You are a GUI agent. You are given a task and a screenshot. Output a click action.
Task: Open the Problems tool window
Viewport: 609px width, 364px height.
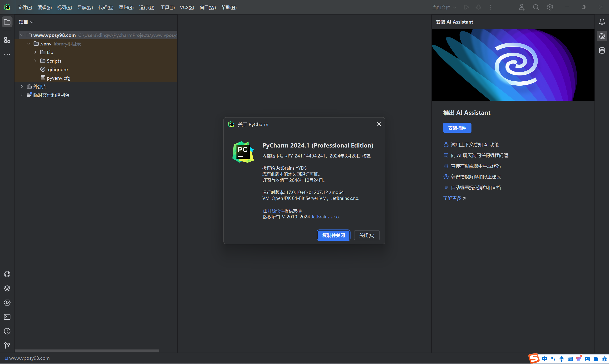pos(7,331)
